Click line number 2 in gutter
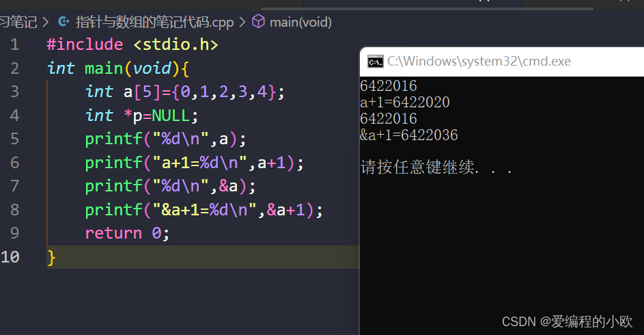Image resolution: width=644 pixels, height=335 pixels. (x=15, y=68)
